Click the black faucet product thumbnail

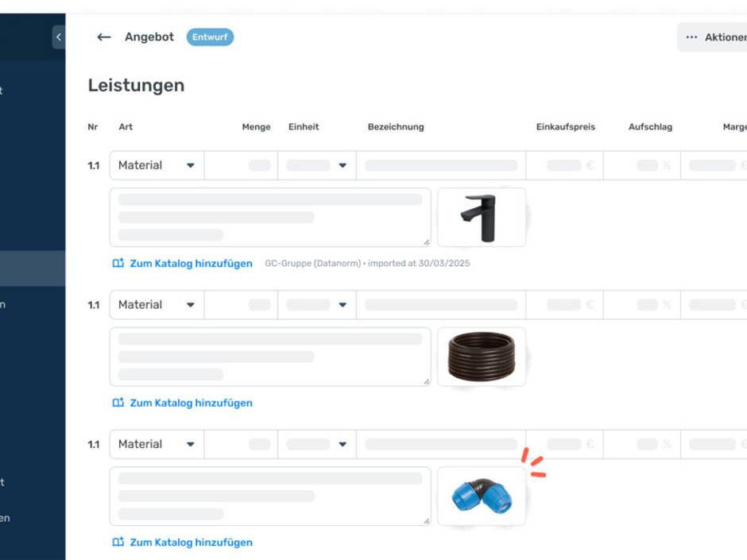click(482, 218)
